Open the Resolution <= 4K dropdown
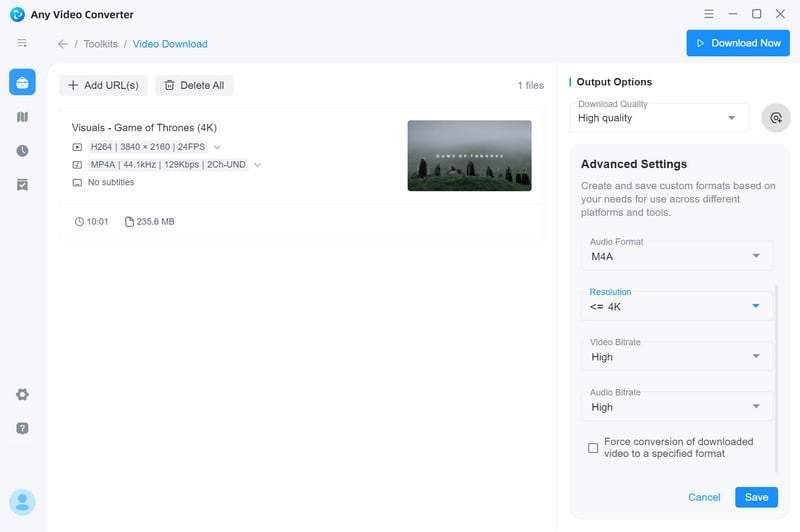 (x=677, y=306)
